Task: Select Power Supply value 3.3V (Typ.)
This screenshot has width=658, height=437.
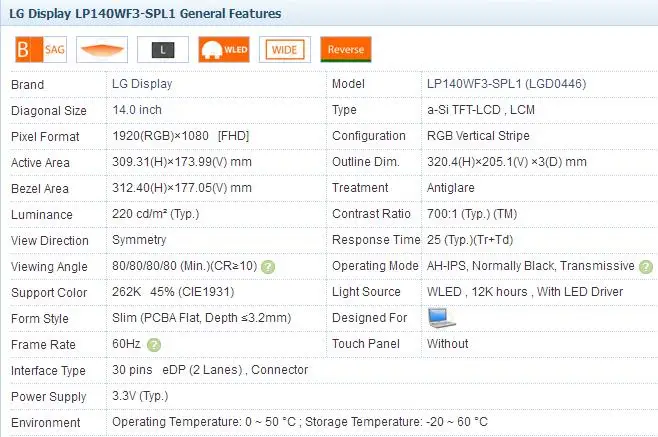Action: (140, 396)
